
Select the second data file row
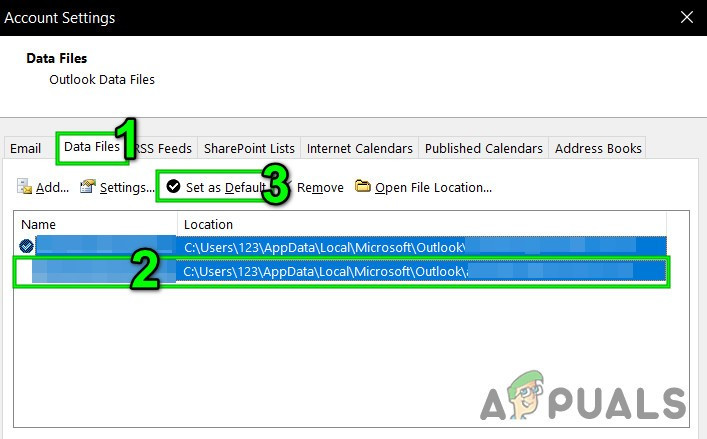click(x=341, y=271)
